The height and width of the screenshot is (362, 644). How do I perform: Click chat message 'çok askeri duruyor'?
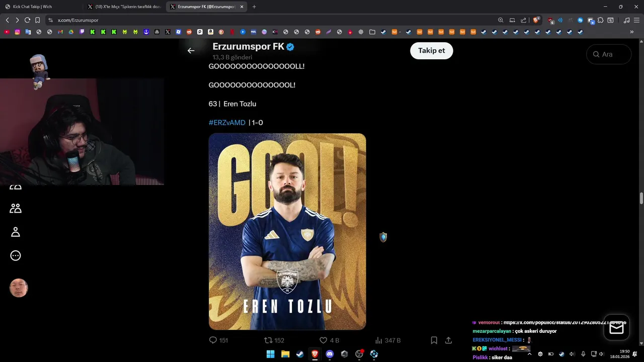pos(536,331)
